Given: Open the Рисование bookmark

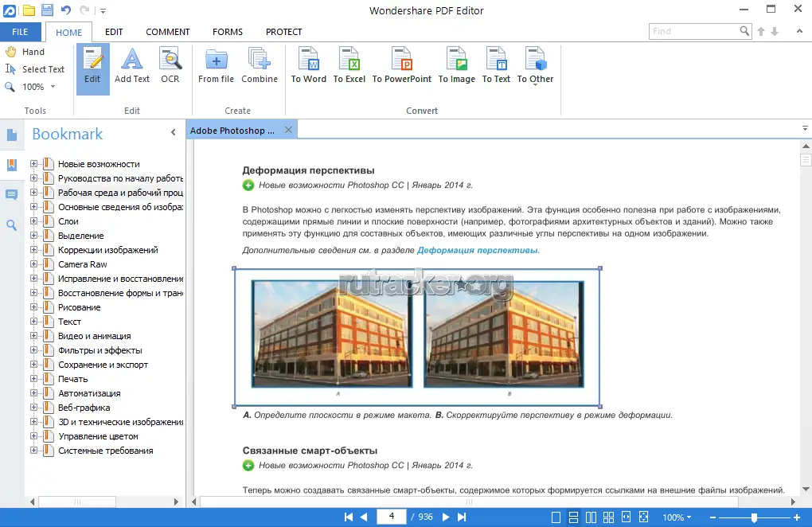Looking at the screenshot, I should tap(80, 307).
